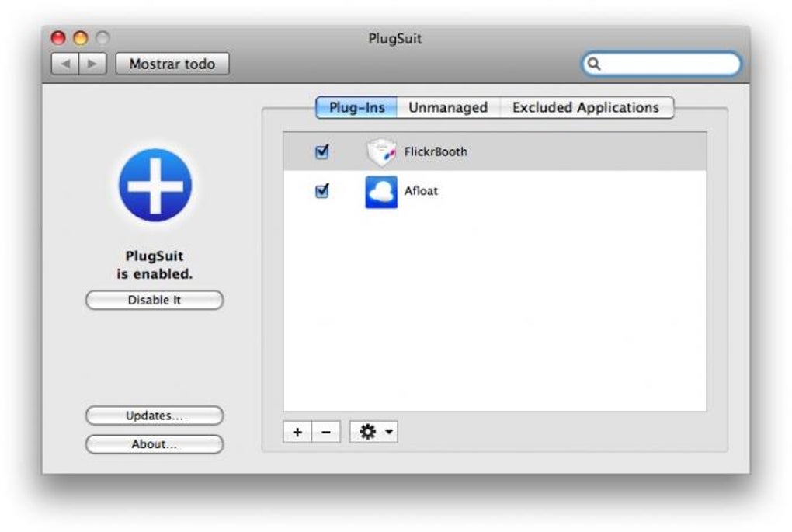The height and width of the screenshot is (532, 792).
Task: Switch to the Unmanaged tab
Action: [x=448, y=108]
